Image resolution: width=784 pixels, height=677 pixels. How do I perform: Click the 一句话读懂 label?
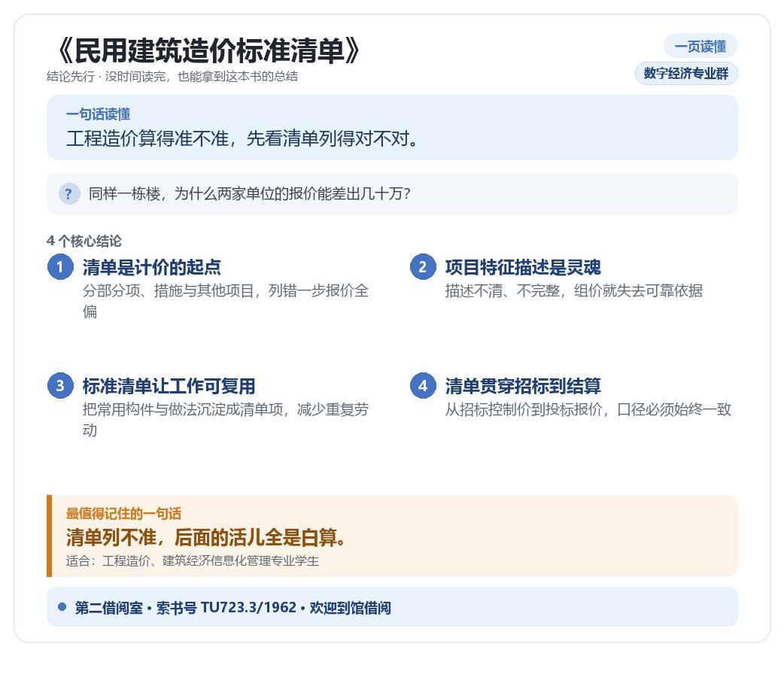pyautogui.click(x=98, y=114)
